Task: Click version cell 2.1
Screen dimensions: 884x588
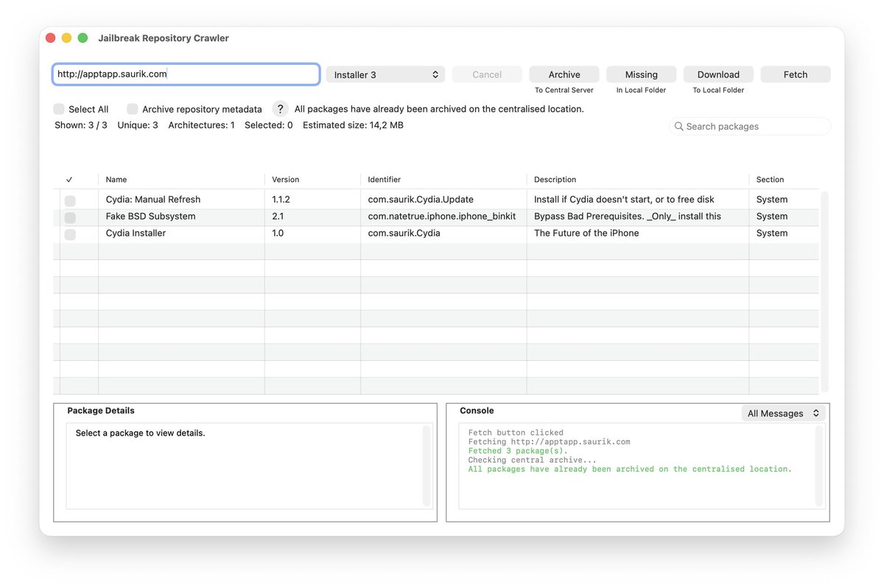Action: (278, 217)
